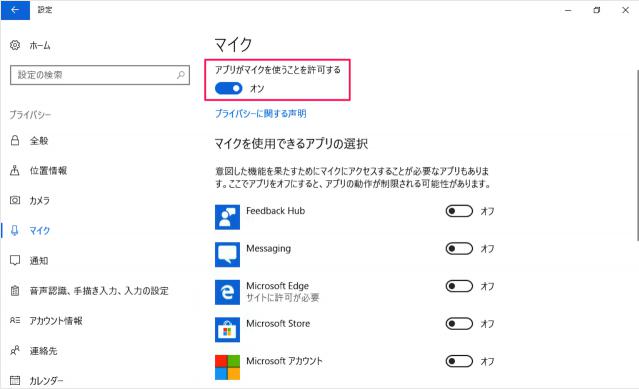Screen dimensions: 639x389
Task: Click the back arrow button
Action: pyautogui.click(x=15, y=10)
